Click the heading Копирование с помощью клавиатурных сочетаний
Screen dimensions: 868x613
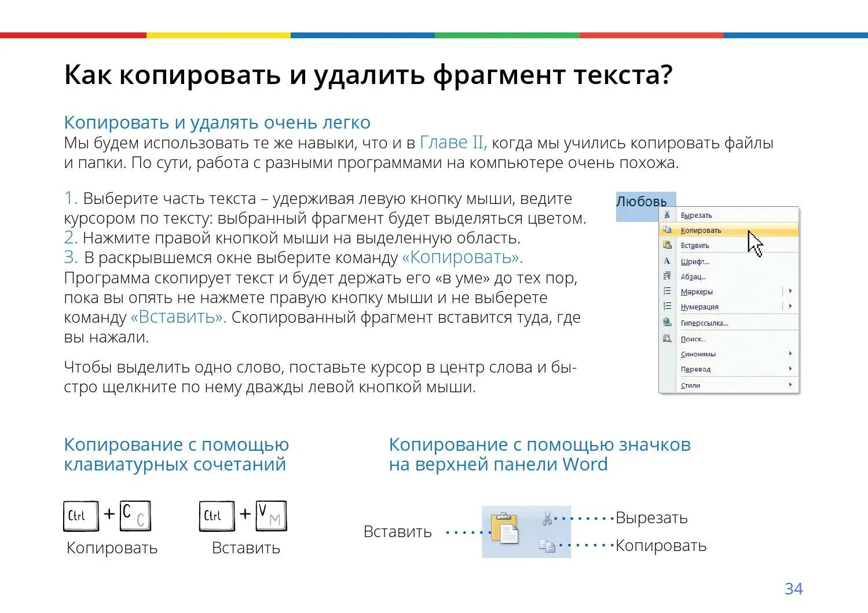click(176, 454)
